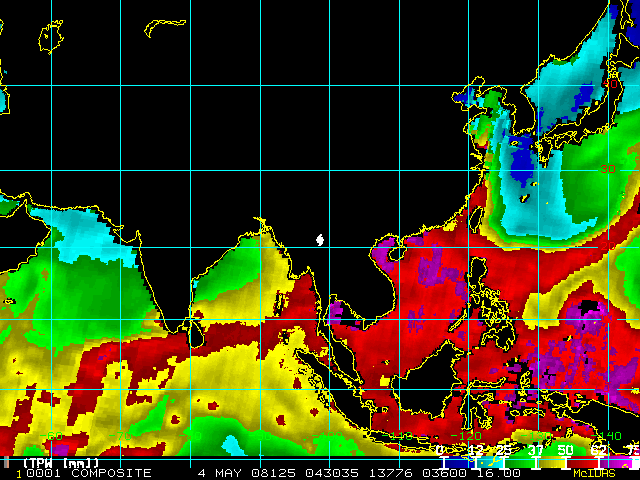Image resolution: width=640 pixels, height=480 pixels.
Task: Pick the magenta swatch in color legend
Action: [x=616, y=462]
